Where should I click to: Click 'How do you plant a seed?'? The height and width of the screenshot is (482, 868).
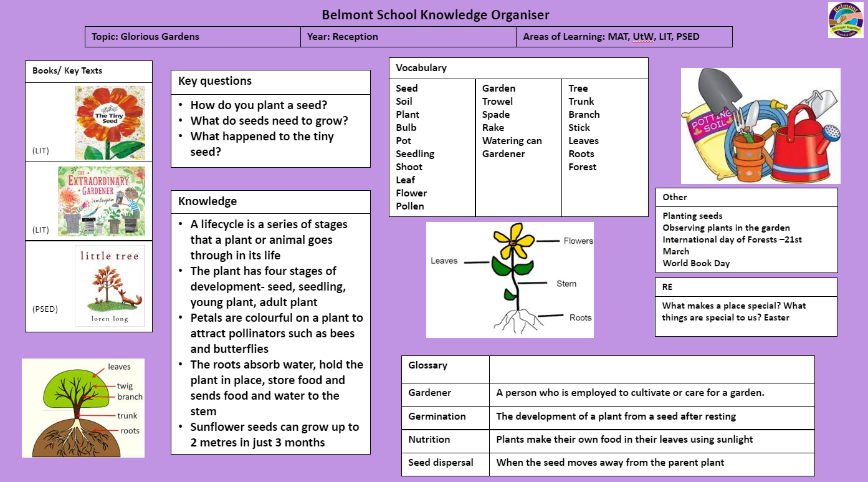(259, 105)
